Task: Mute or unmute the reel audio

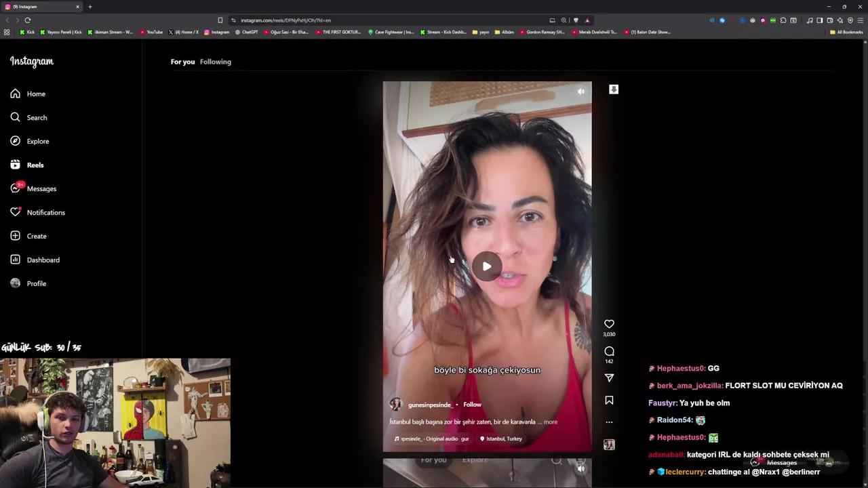Action: [580, 91]
